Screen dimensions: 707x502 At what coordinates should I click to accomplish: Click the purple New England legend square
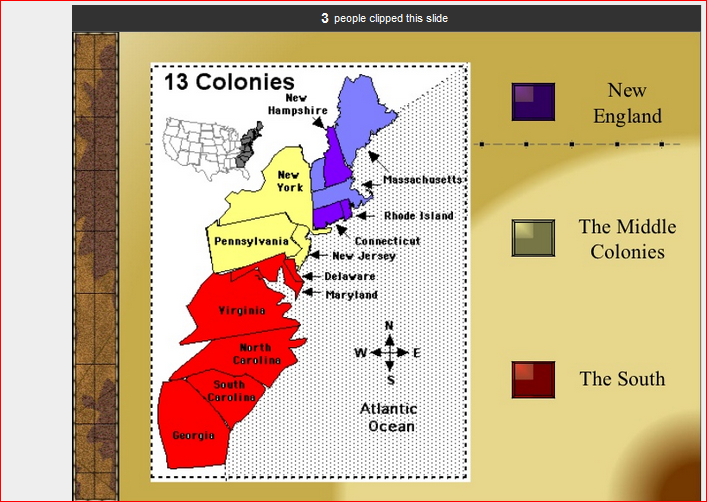pyautogui.click(x=533, y=102)
